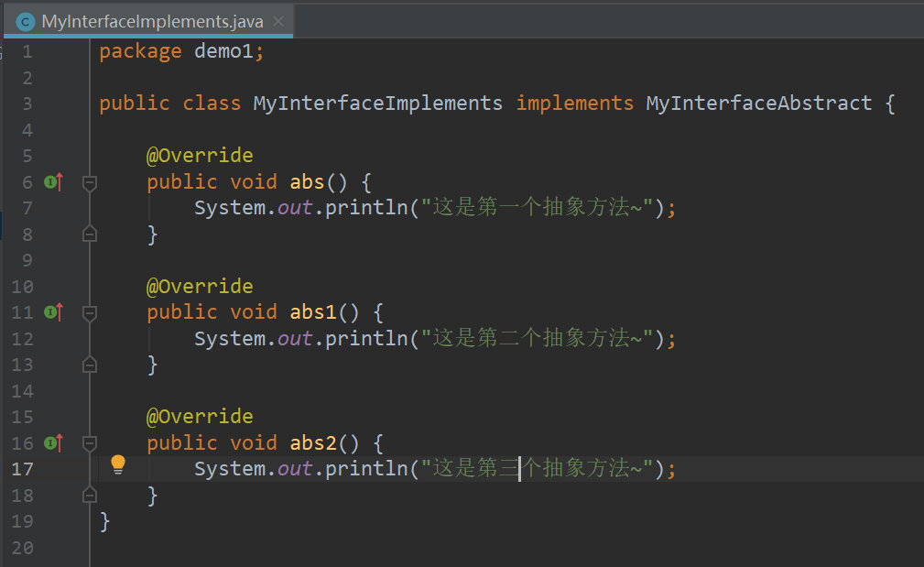
Task: Click the @Override annotation on line 10
Action: pos(200,287)
